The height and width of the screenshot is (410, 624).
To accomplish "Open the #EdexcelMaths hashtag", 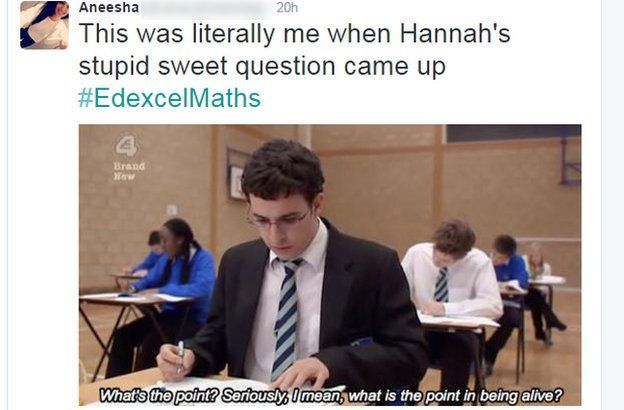I will (170, 98).
